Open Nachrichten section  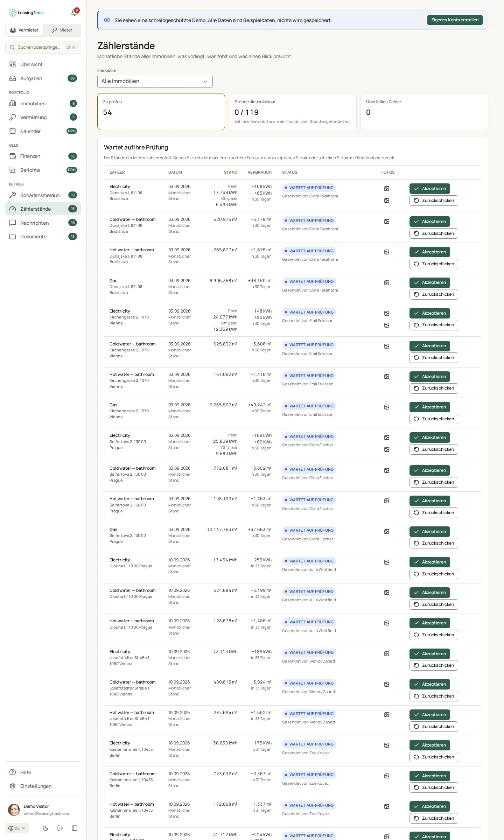click(43, 223)
